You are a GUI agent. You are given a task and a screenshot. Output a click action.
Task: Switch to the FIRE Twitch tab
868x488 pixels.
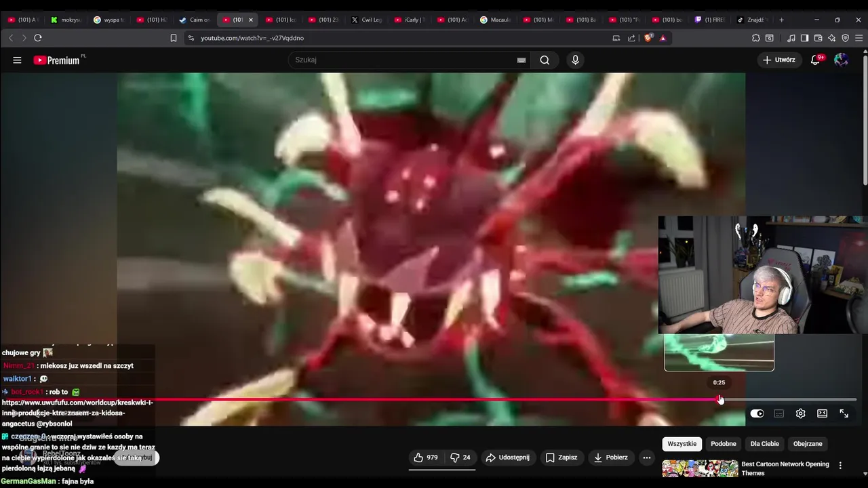point(710,20)
